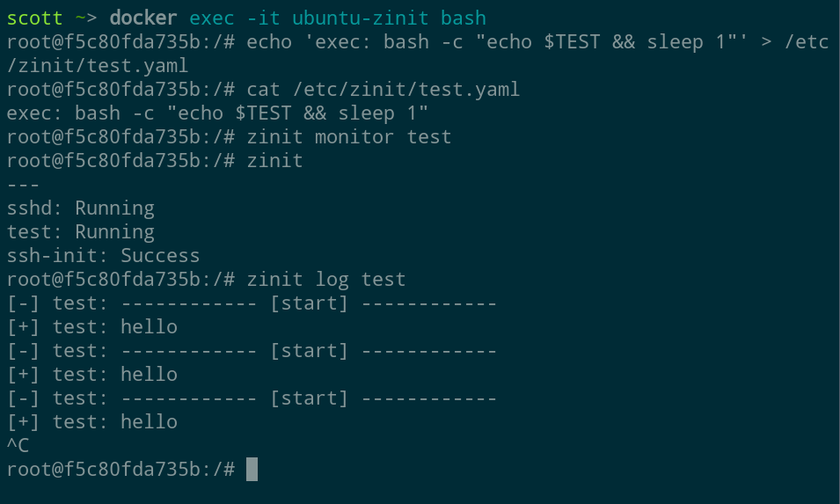The height and width of the screenshot is (504, 840).
Task: Click the "ssh-init: Success" status line
Action: pyautogui.click(x=103, y=255)
